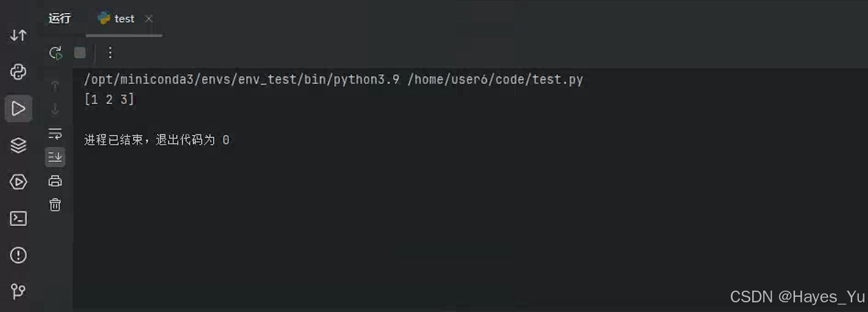Toggle soft-wrap in console output

pos(55,134)
